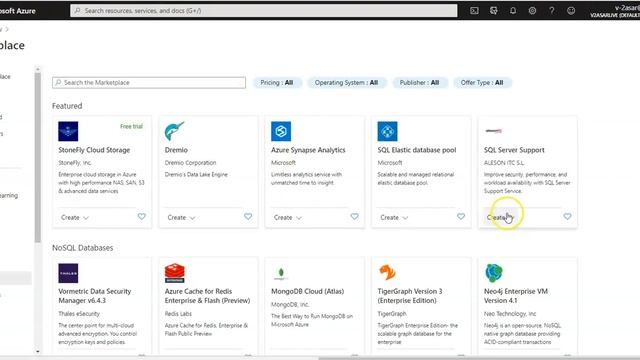Favorite Dremio with the heart icon

tap(248, 216)
